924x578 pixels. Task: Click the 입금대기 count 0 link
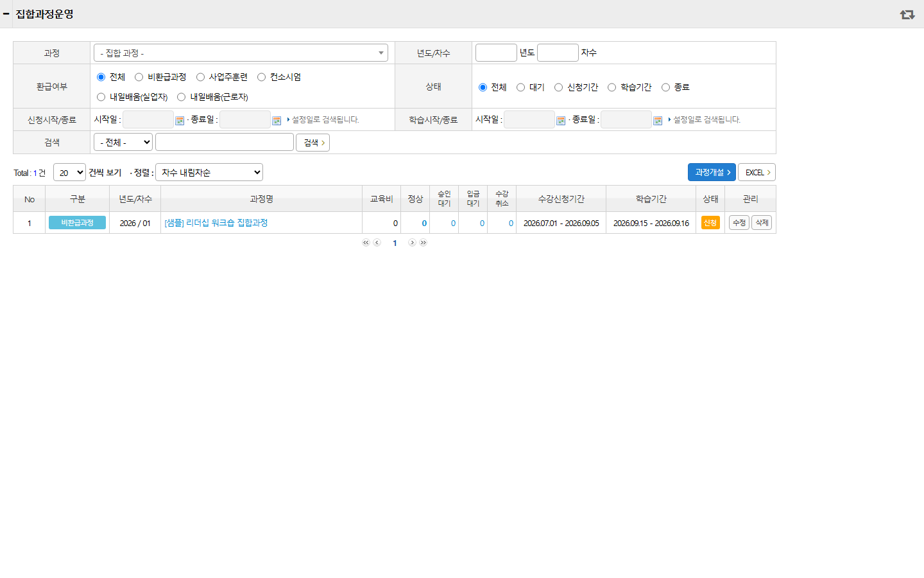[482, 223]
